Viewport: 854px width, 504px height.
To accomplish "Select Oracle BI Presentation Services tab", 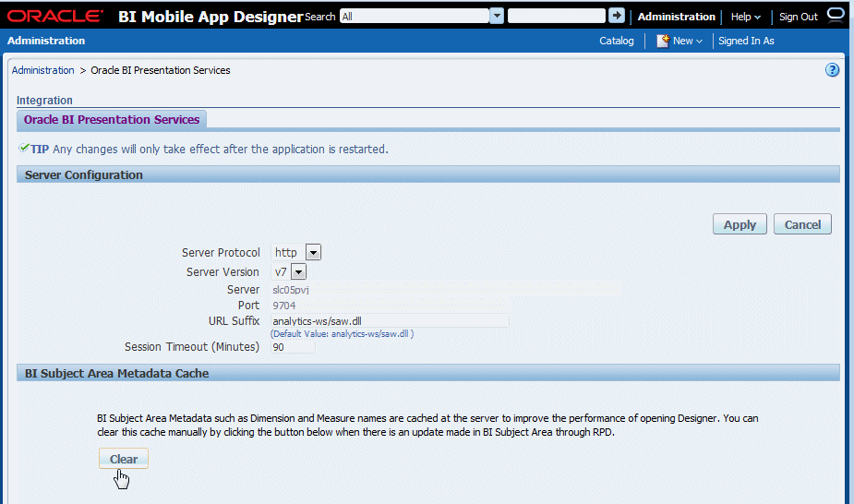I will pyautogui.click(x=112, y=120).
